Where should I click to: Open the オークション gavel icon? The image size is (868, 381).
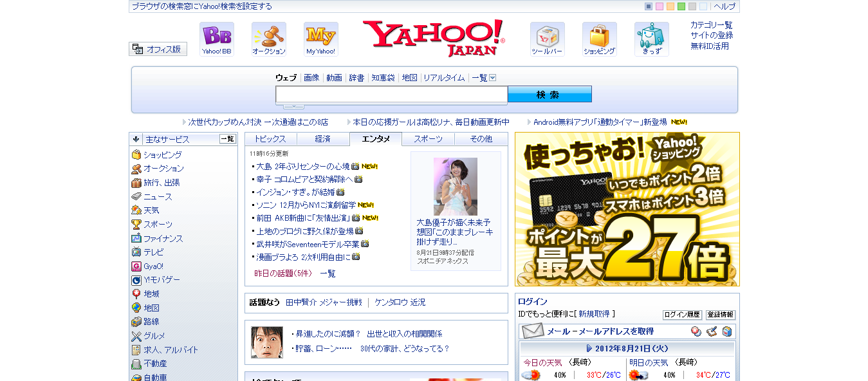coord(268,39)
